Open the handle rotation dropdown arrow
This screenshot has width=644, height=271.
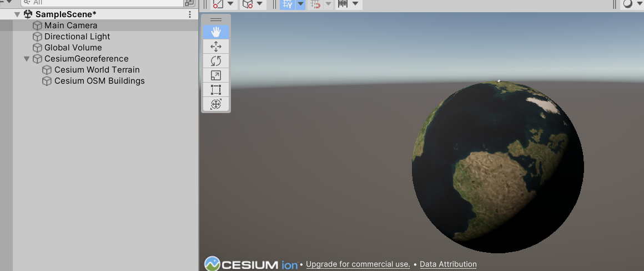point(259,4)
